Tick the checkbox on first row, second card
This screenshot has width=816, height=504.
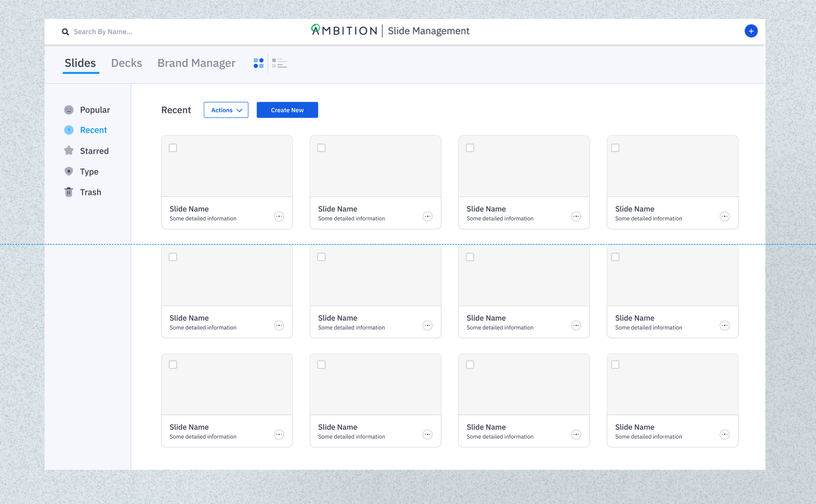pyautogui.click(x=321, y=148)
